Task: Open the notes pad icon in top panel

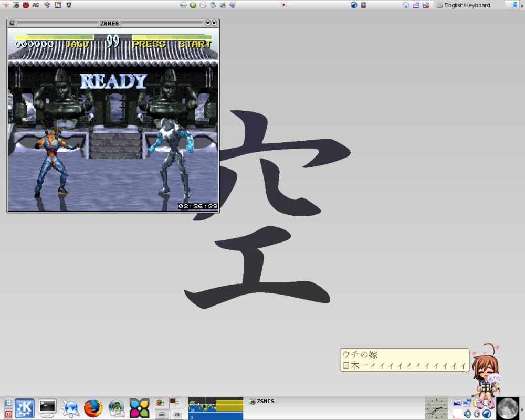Action: (x=213, y=5)
